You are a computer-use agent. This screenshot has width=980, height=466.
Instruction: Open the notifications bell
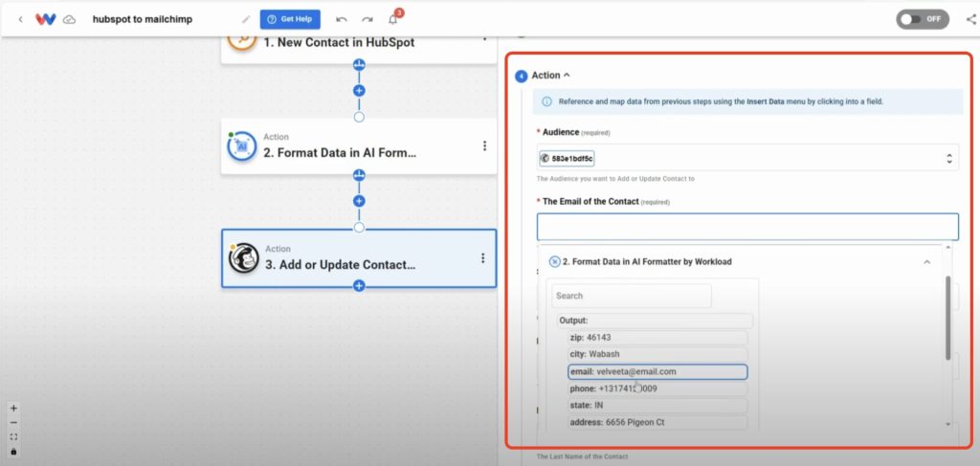click(x=393, y=19)
